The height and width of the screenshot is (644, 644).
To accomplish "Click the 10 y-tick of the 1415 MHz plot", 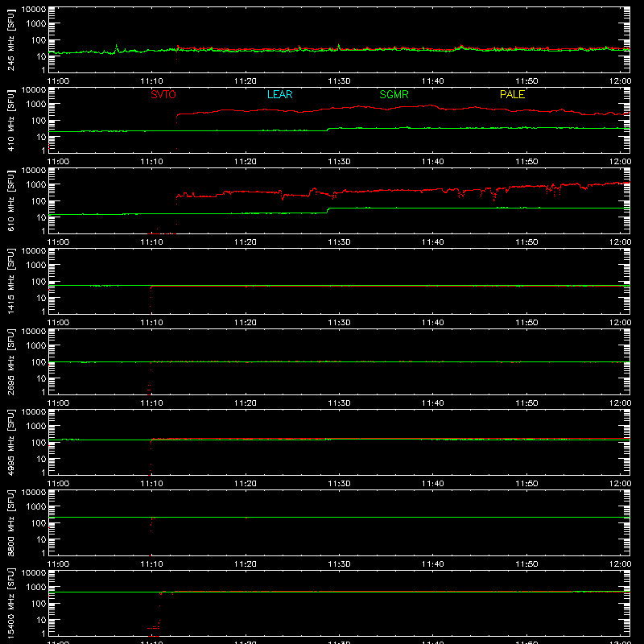I will [x=41, y=298].
